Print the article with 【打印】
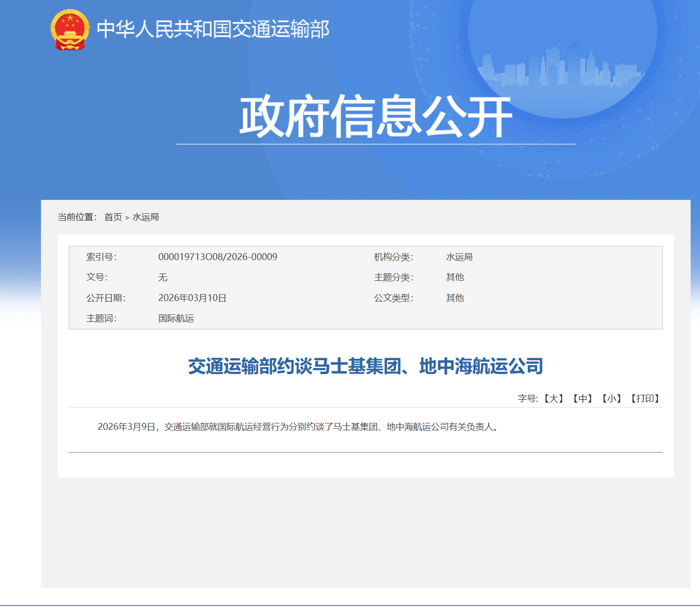This screenshot has height=607, width=700. (x=645, y=398)
